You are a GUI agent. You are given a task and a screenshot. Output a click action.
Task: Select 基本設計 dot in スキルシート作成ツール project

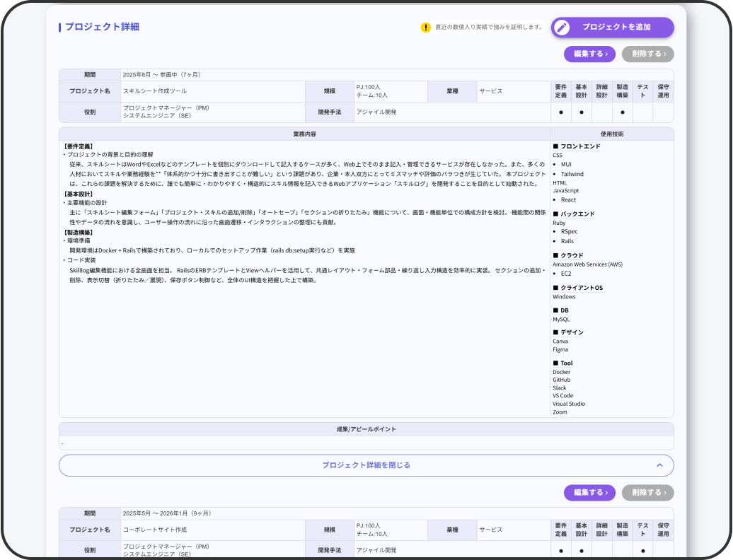[581, 112]
